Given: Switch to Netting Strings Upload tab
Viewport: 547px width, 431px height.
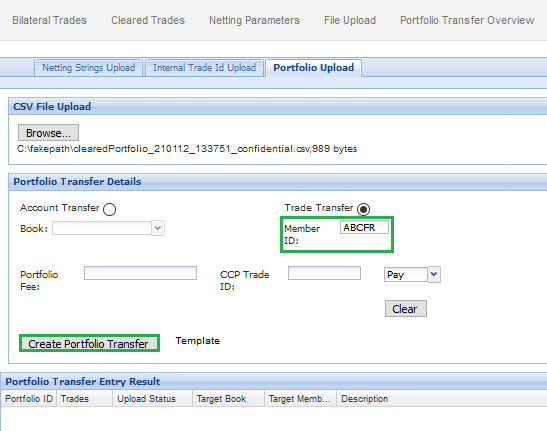Looking at the screenshot, I should tap(89, 68).
